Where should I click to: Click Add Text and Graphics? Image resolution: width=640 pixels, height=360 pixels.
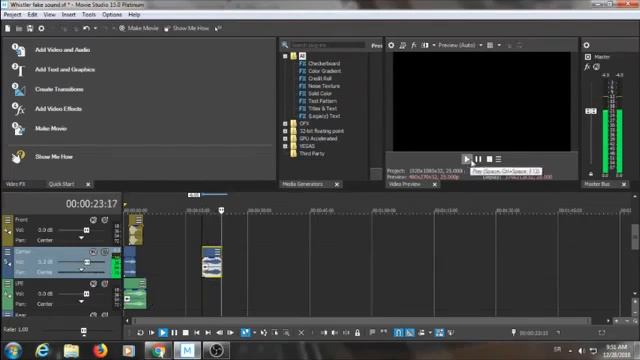65,69
